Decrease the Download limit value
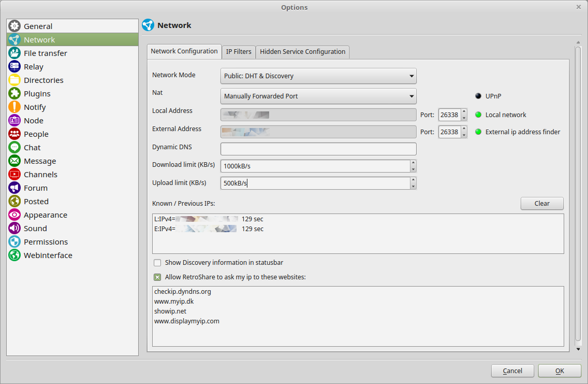 click(413, 169)
